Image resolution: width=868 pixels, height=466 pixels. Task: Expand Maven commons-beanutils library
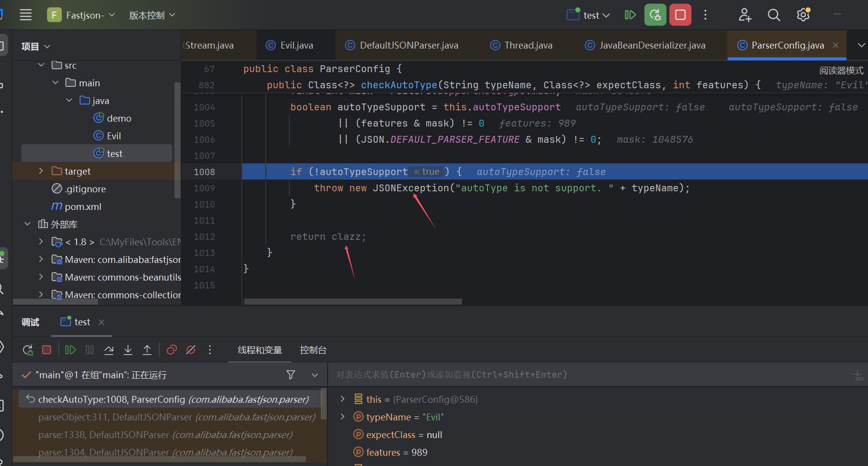click(x=41, y=277)
